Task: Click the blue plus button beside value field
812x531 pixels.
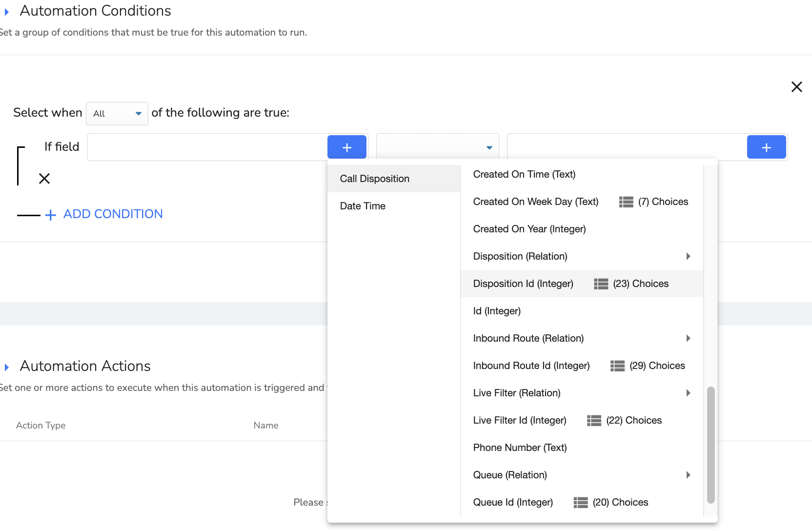Action: tap(767, 147)
